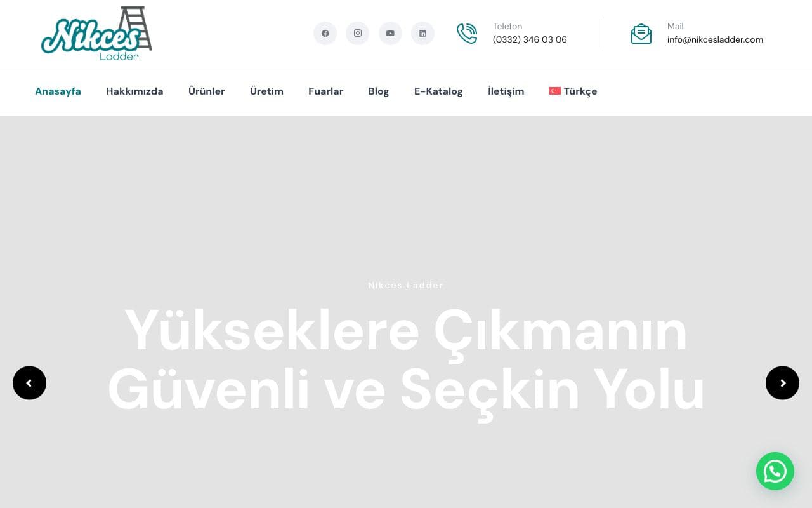The width and height of the screenshot is (812, 508).
Task: Click the Turkish flag icon
Action: pyautogui.click(x=555, y=91)
